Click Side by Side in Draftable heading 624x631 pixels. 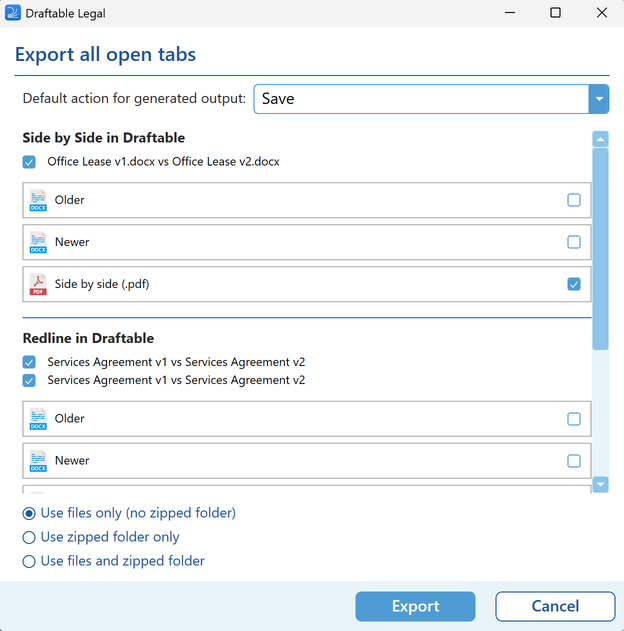(x=104, y=138)
